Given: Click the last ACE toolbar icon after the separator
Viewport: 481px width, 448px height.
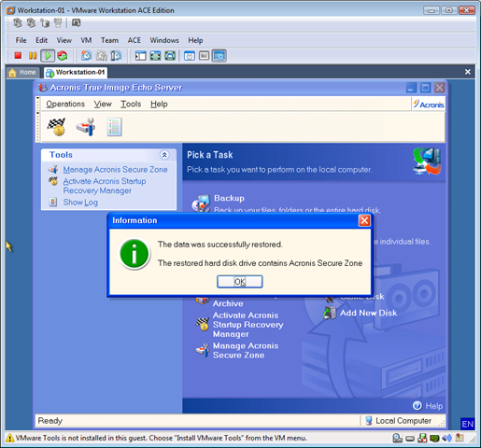Looking at the screenshot, I should click(76, 22).
